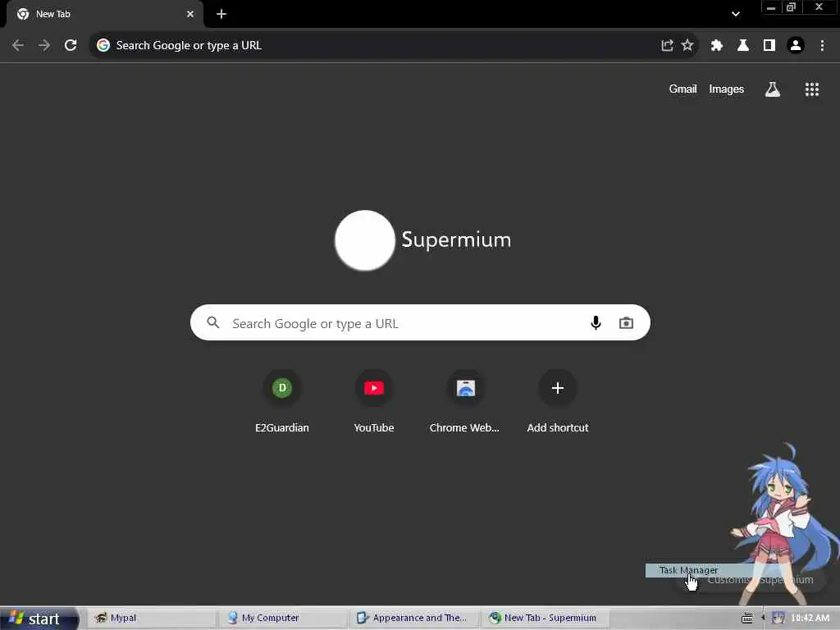The image size is (840, 630).
Task: Click the Supermium logo circle
Action: [365, 240]
